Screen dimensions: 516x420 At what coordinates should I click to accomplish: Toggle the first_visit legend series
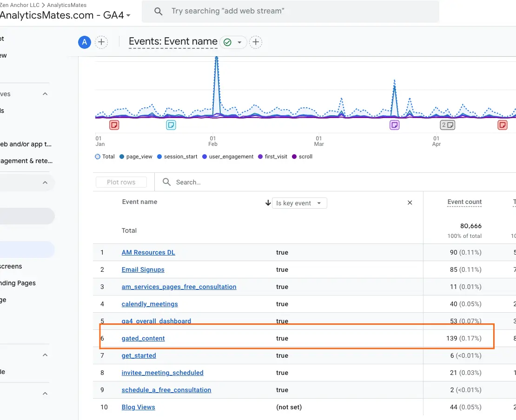click(x=272, y=157)
